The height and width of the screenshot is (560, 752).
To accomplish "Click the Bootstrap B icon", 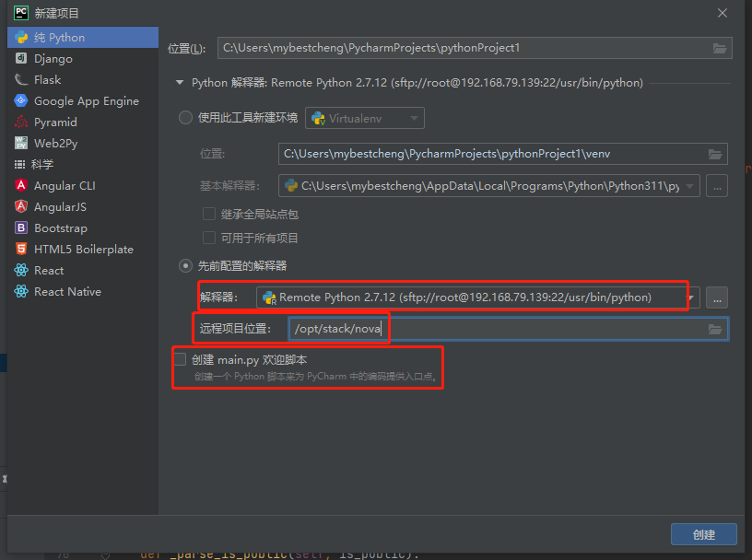I will coord(21,227).
